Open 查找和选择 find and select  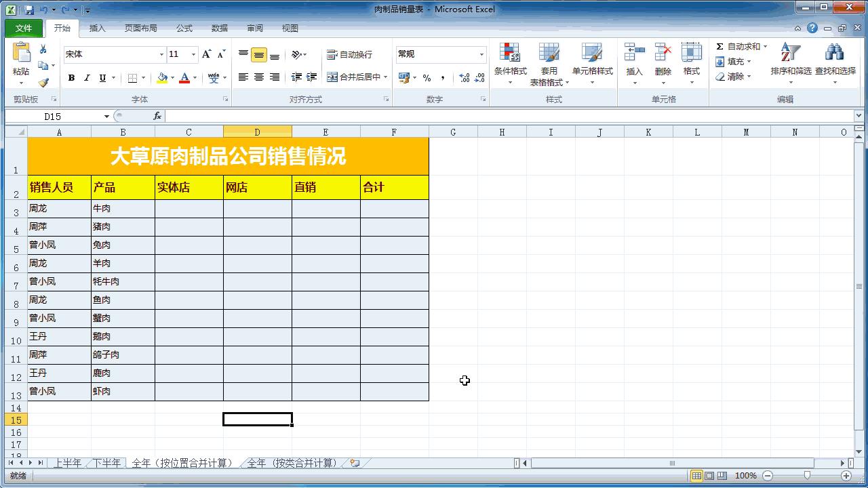[x=835, y=64]
